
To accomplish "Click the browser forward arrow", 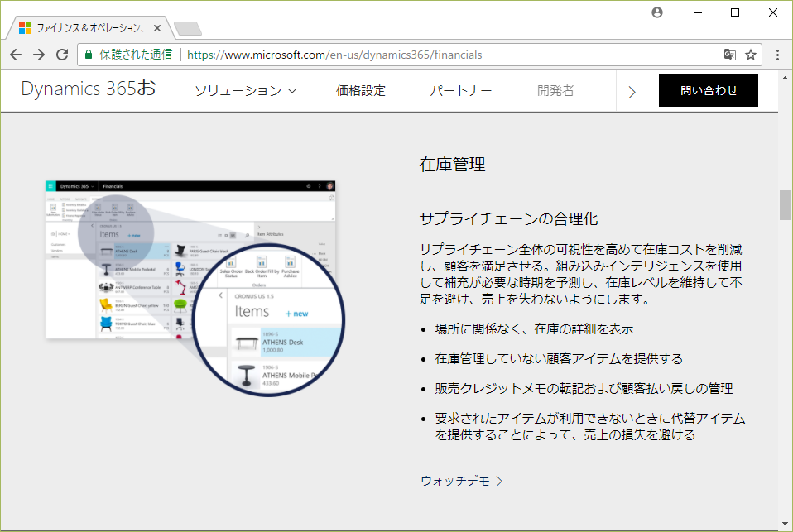I will pyautogui.click(x=39, y=55).
